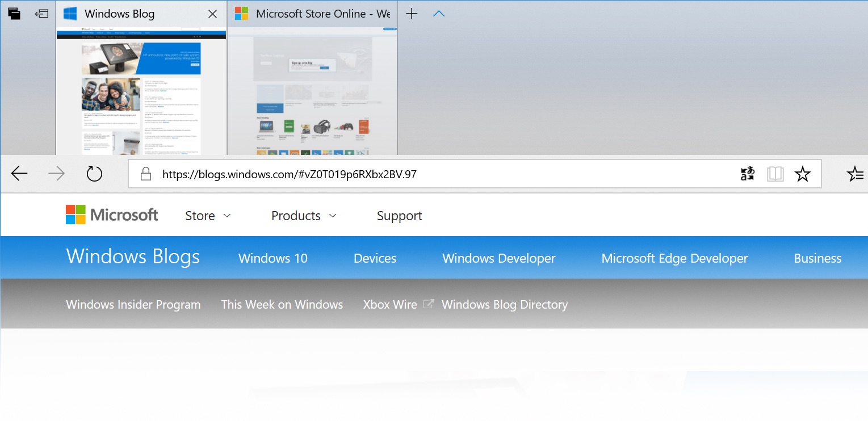Open the Xbox Wire external link
This screenshot has height=421, width=868.
click(x=399, y=305)
